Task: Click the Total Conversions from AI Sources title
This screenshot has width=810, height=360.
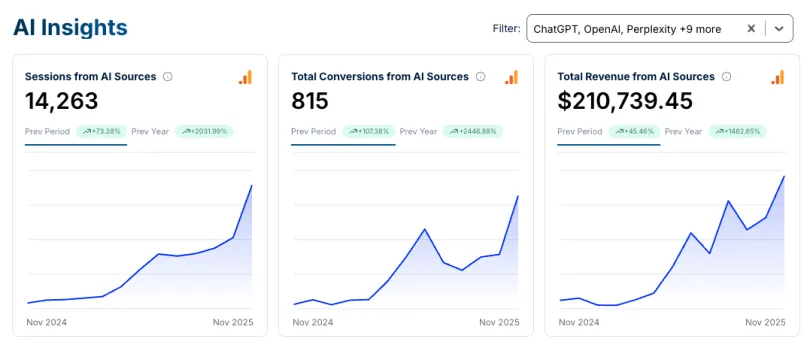Action: coord(380,76)
